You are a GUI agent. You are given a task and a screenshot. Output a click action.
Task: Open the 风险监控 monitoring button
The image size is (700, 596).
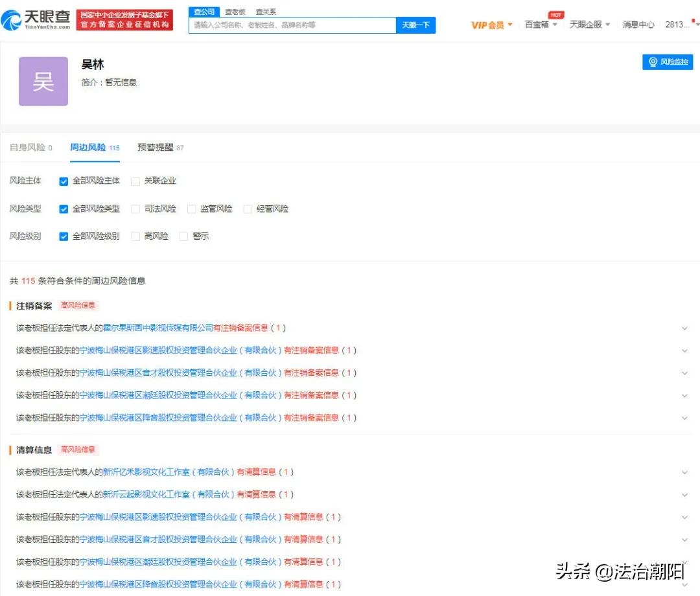(x=668, y=62)
